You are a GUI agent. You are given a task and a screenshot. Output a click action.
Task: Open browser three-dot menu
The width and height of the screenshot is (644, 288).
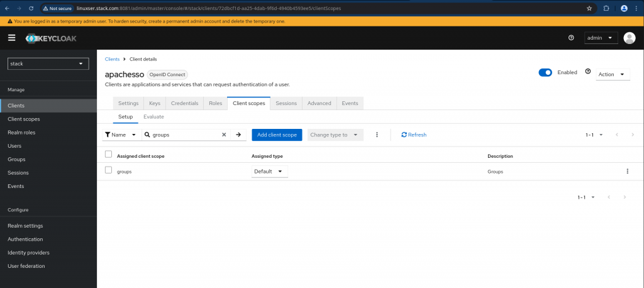coord(637,8)
